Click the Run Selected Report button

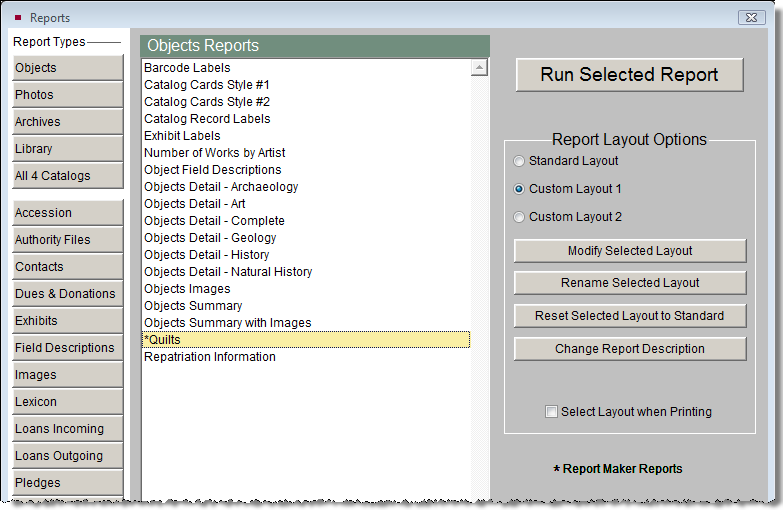click(x=629, y=75)
